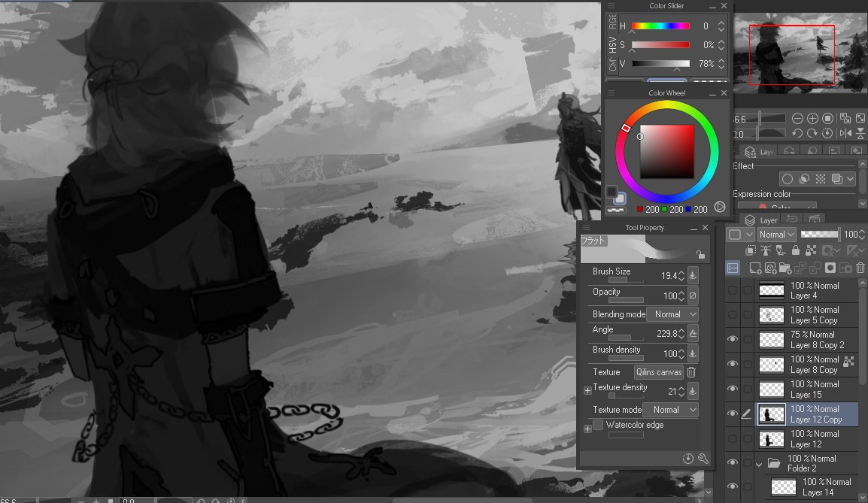This screenshot has width=868, height=503.
Task: Click Fit to Navigator icon
Action: [845, 118]
